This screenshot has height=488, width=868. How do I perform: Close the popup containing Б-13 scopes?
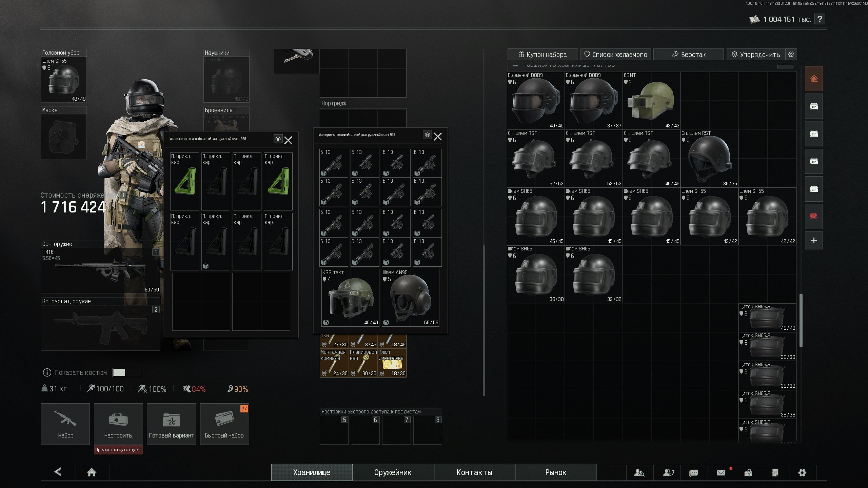pyautogui.click(x=438, y=137)
